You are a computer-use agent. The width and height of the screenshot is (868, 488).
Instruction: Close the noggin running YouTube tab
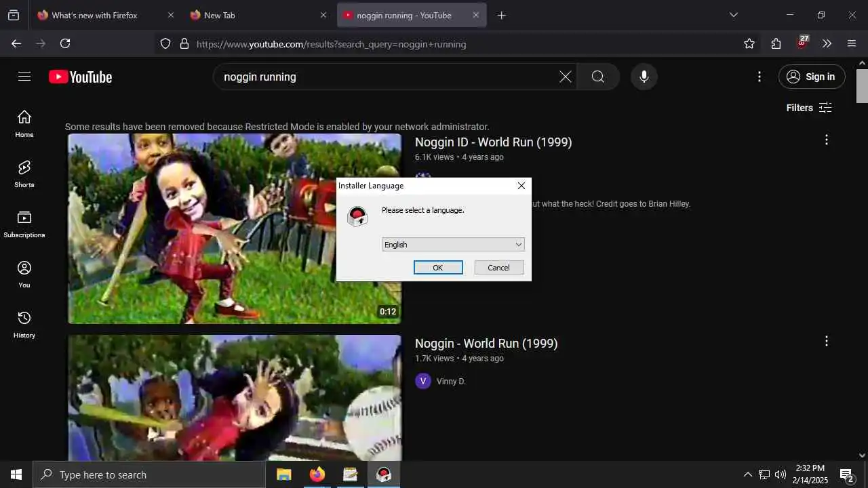(x=475, y=15)
